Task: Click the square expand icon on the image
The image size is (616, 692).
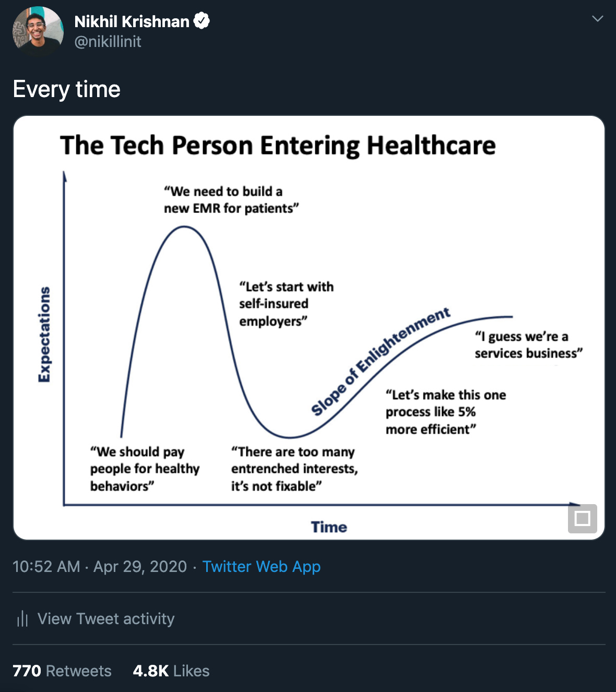Action: (x=582, y=519)
